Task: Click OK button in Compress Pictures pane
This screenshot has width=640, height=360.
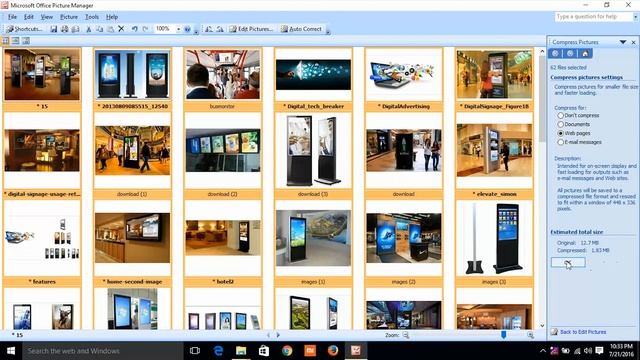Action: pyautogui.click(x=568, y=262)
